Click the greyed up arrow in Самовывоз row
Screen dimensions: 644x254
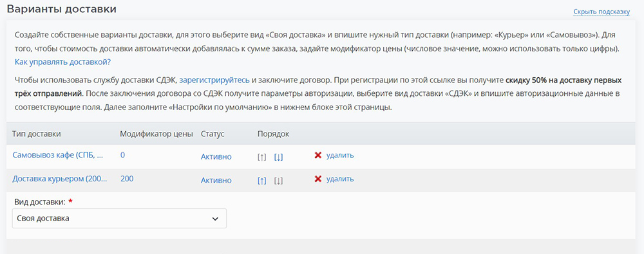click(x=261, y=157)
